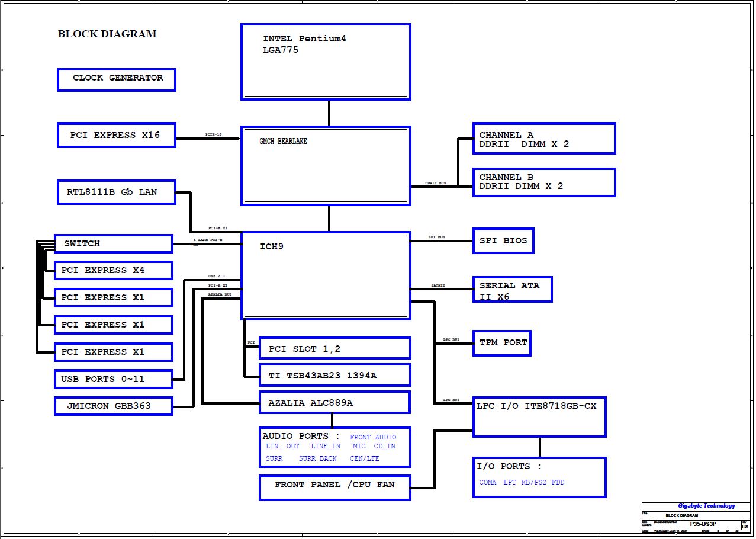The width and height of the screenshot is (756, 539).
Task: Select the LINE_IN audio label
Action: click(326, 446)
